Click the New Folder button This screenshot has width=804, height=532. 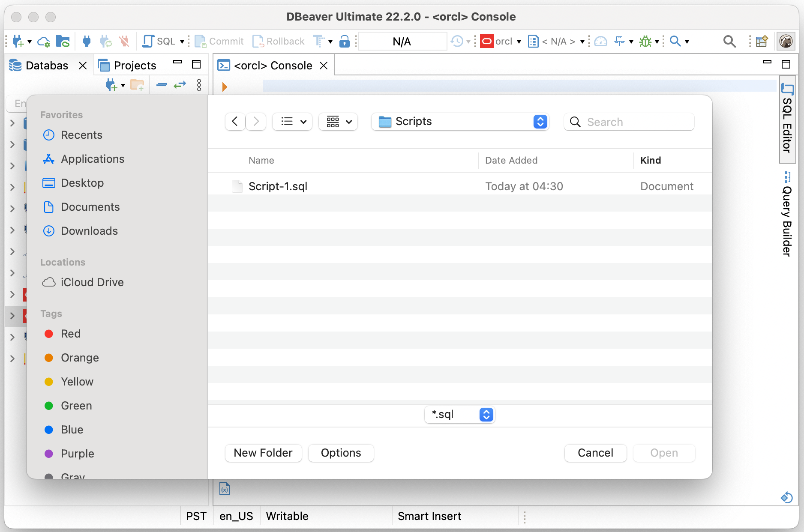(x=263, y=453)
